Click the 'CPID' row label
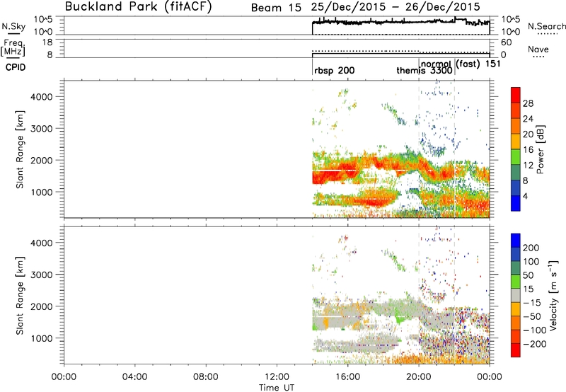The width and height of the screenshot is (566, 392). (16, 67)
